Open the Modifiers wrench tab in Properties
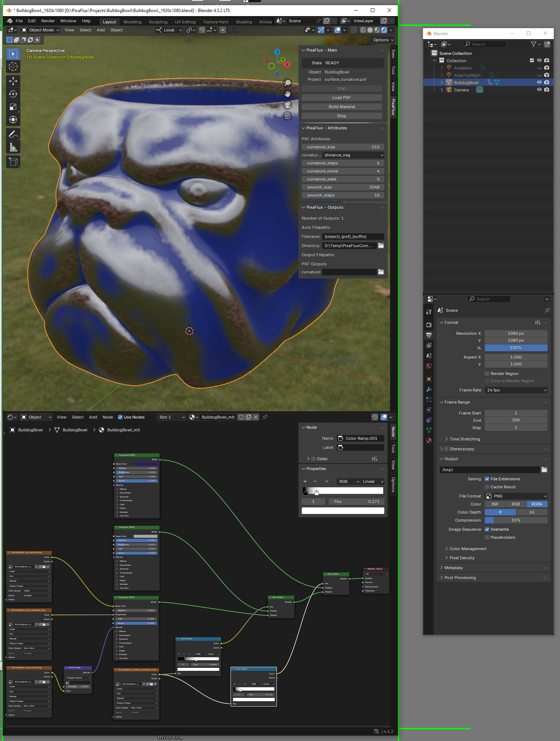This screenshot has width=560, height=741. coord(429,389)
